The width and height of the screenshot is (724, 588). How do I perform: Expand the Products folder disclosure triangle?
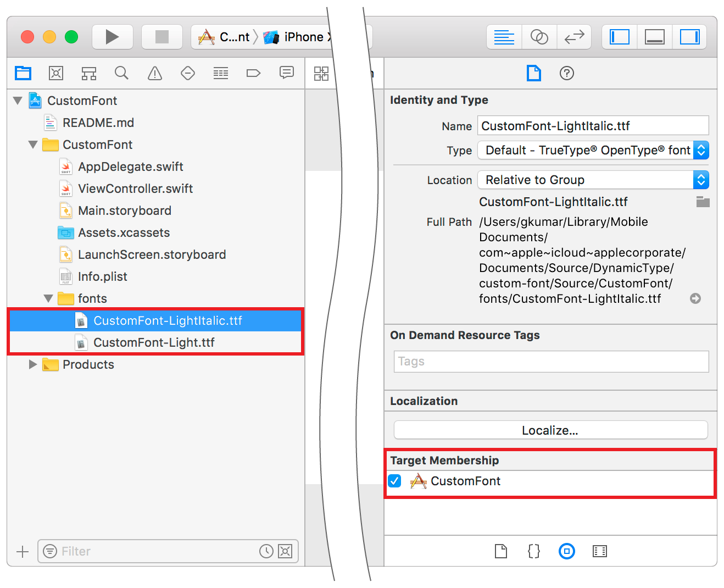(32, 364)
